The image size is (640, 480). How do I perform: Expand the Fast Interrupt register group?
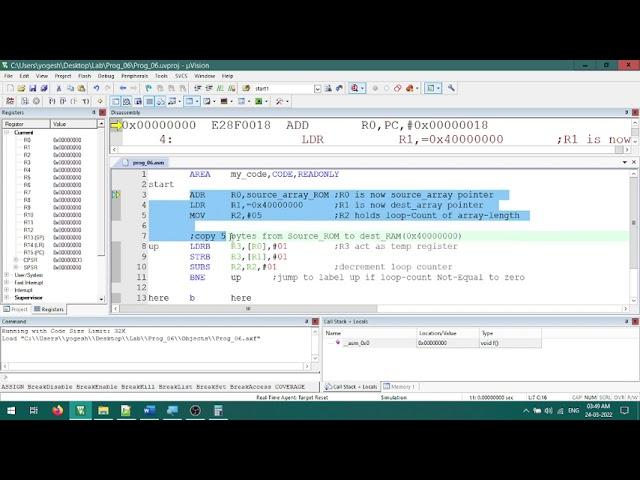click(x=7, y=282)
